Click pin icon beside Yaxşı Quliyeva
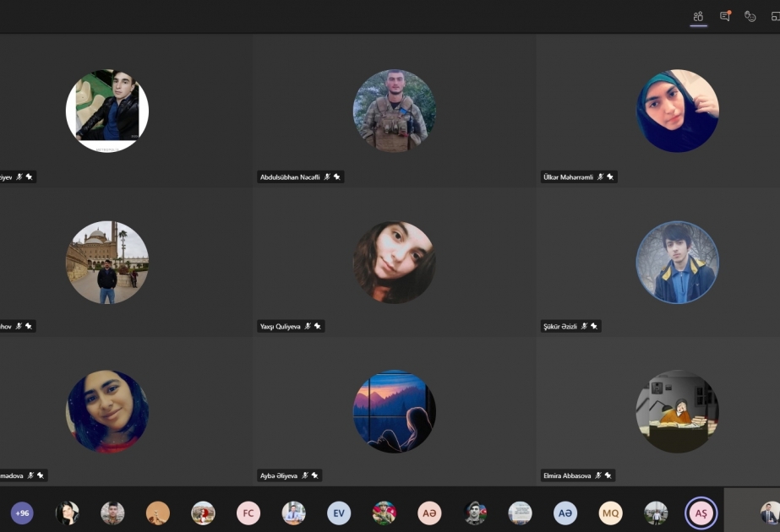The image size is (780, 532). click(x=318, y=326)
